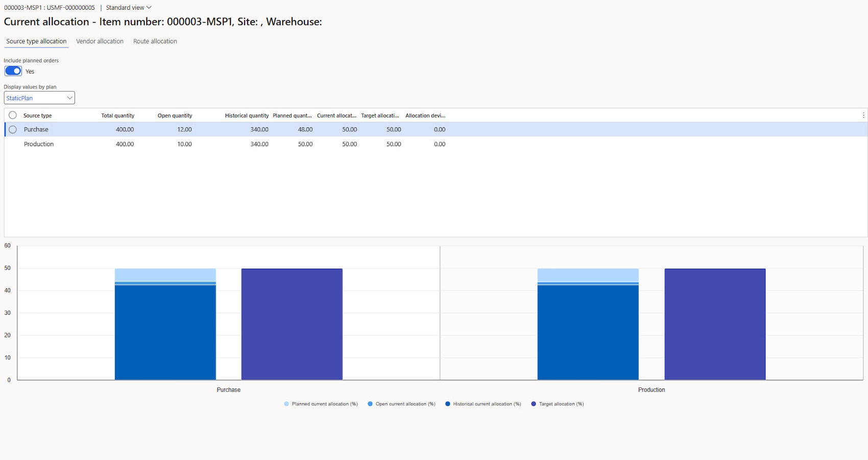Screen dimensions: 868x460
Task: Select all rows using header radio circle
Action: point(13,116)
